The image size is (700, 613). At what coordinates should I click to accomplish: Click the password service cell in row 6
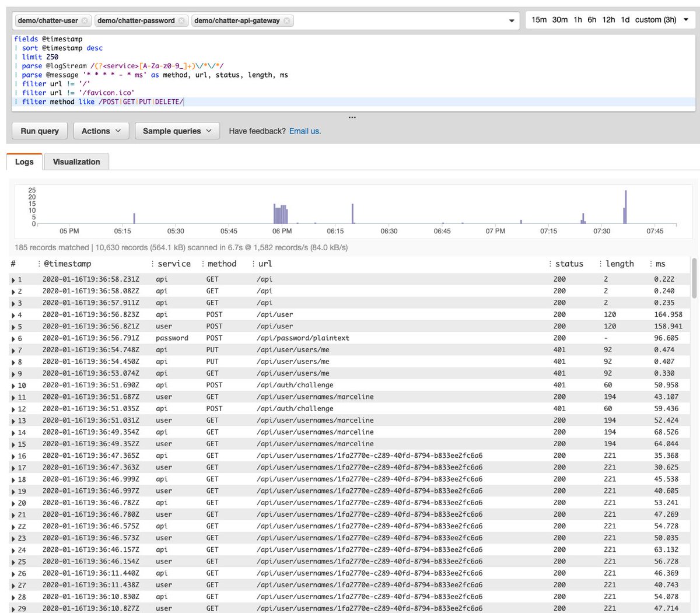[x=172, y=338]
